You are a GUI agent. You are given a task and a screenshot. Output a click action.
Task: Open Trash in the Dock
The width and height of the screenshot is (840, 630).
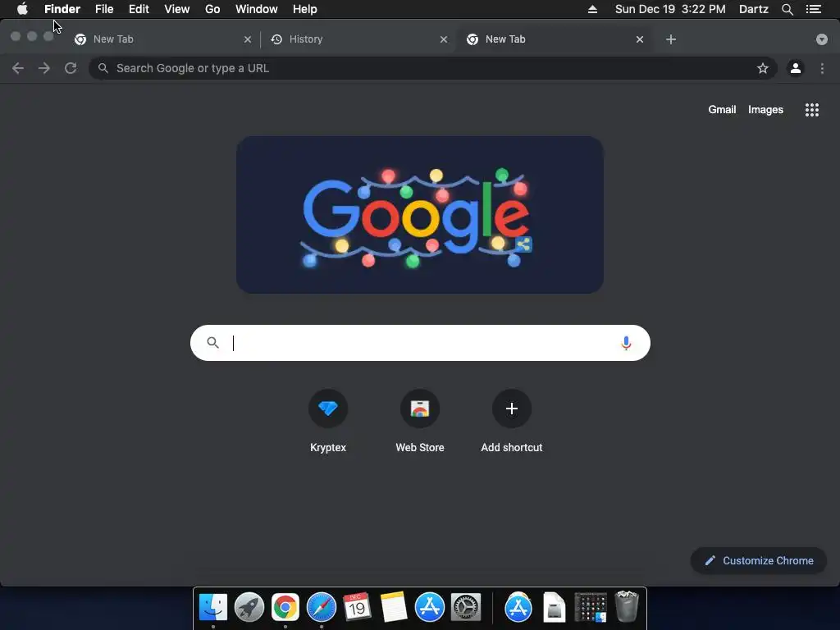click(626, 606)
